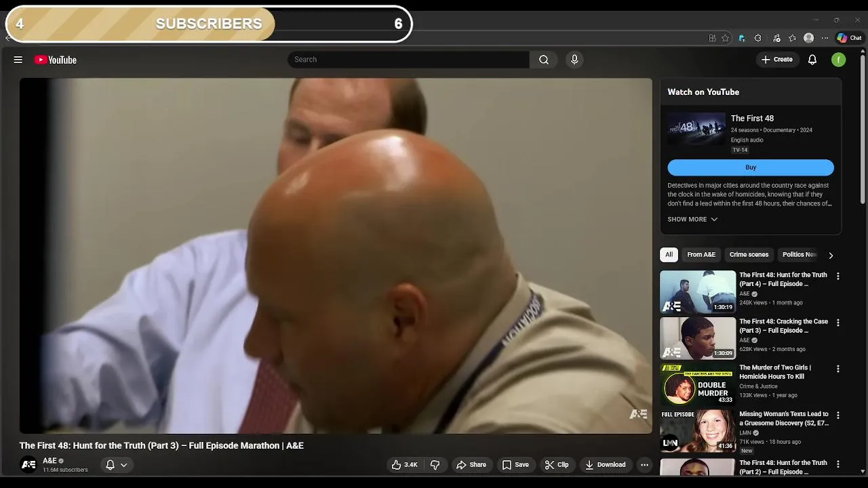Open the YouTube guide hamburger menu
The image size is (868, 488).
click(x=18, y=60)
